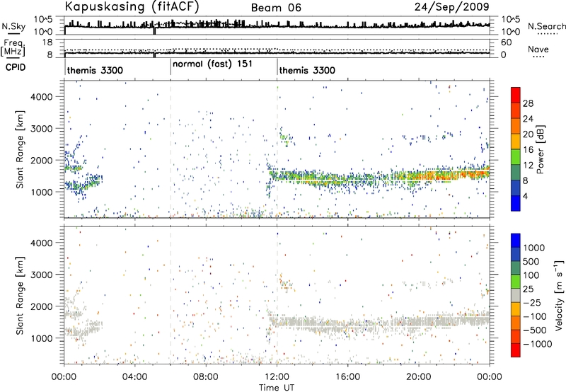Click the plot title 'Kapuskasing (fitACF)'
The width and height of the screenshot is (566, 392).
point(132,6)
